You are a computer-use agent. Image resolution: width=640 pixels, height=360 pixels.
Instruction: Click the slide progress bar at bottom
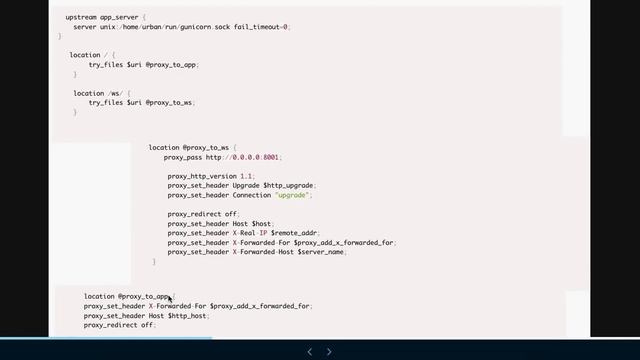pos(320,338)
